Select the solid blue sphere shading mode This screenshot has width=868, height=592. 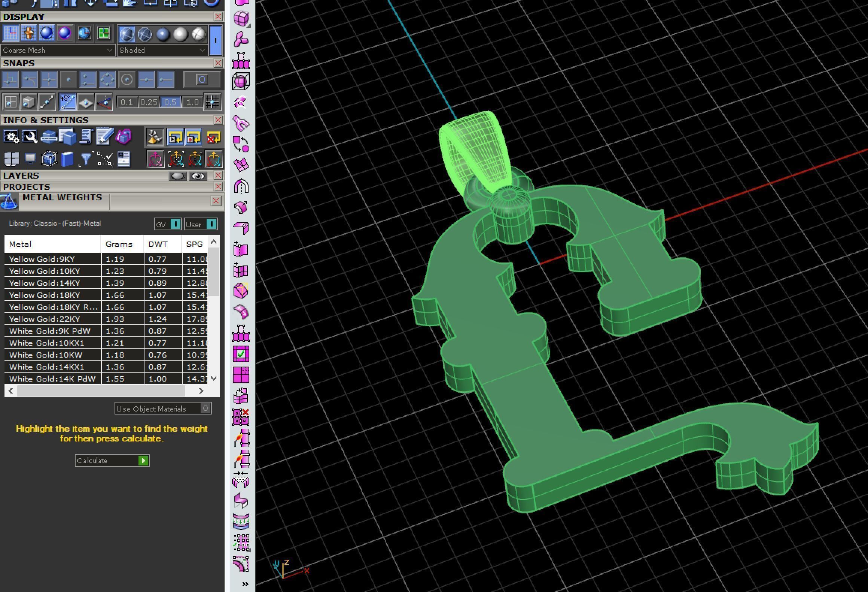coord(163,34)
